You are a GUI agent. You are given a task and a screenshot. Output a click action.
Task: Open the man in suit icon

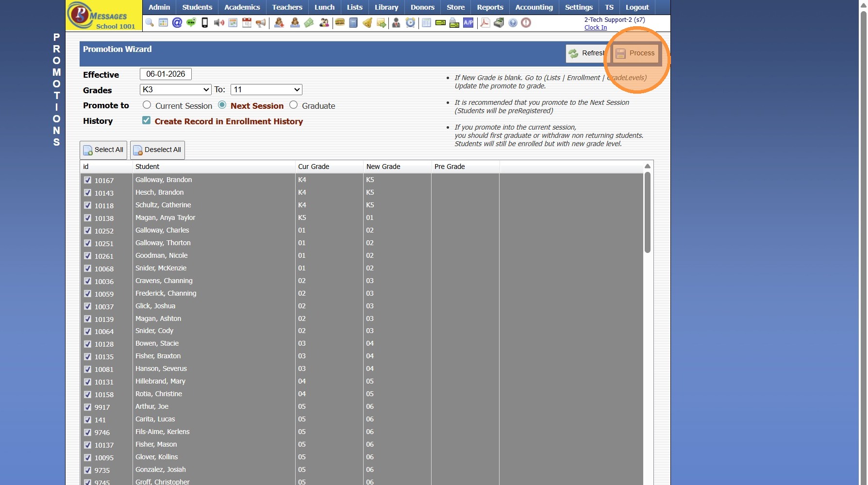coord(396,23)
